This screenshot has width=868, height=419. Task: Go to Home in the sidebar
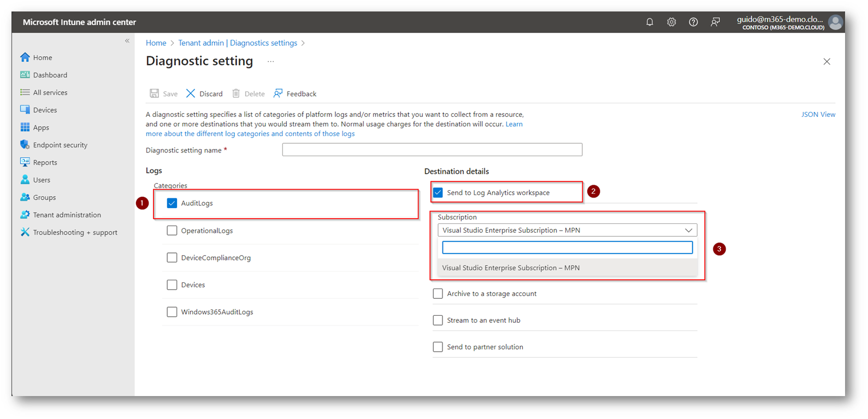(43, 57)
